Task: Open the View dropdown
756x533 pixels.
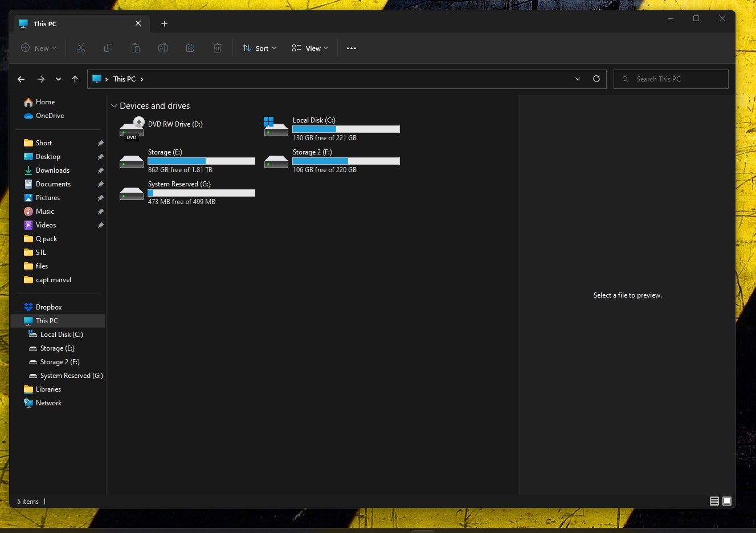Action: [x=310, y=48]
